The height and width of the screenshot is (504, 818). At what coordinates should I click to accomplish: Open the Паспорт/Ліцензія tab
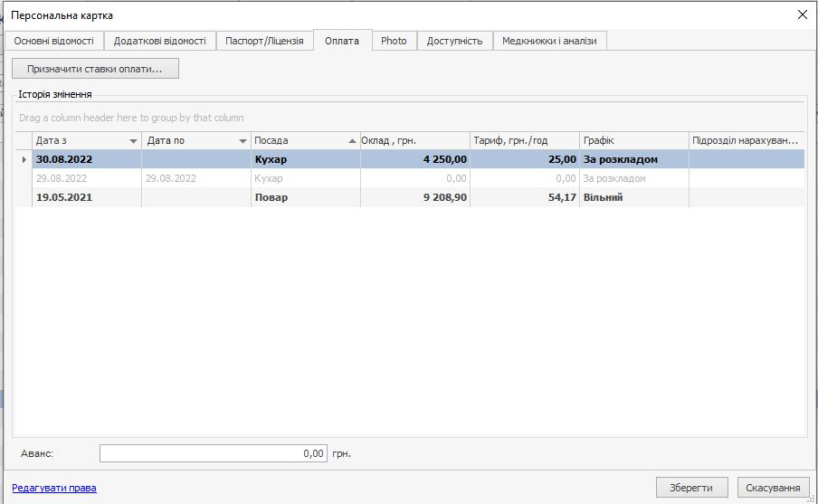264,41
